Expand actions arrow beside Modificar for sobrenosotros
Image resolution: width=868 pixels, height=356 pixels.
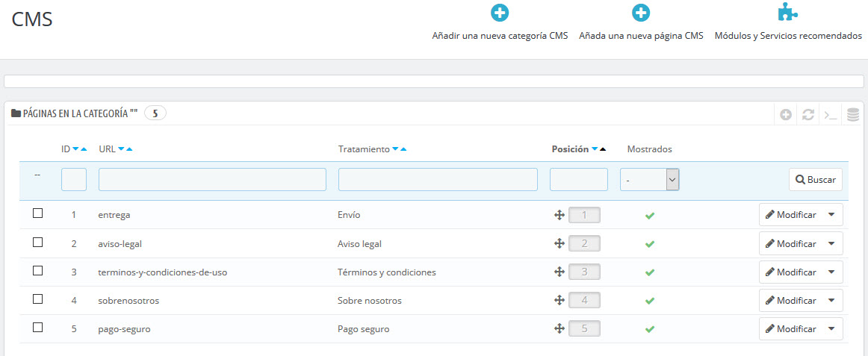[x=831, y=300]
